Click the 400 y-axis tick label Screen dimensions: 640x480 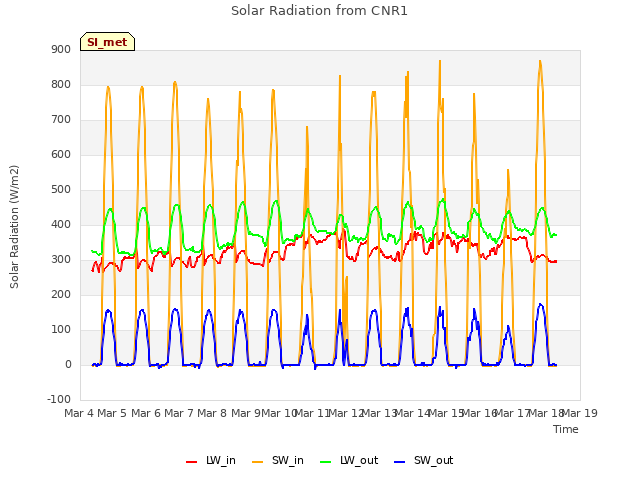point(61,225)
